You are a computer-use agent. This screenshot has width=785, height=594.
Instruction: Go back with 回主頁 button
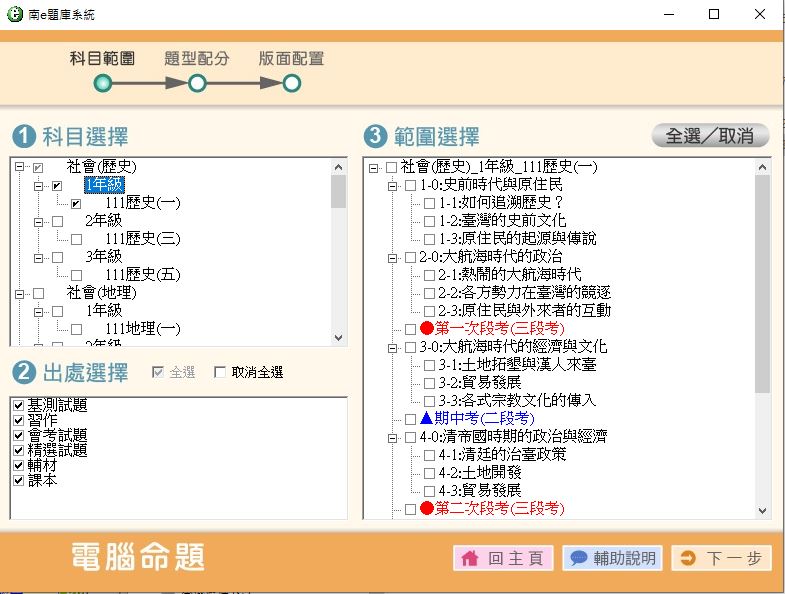pos(503,558)
